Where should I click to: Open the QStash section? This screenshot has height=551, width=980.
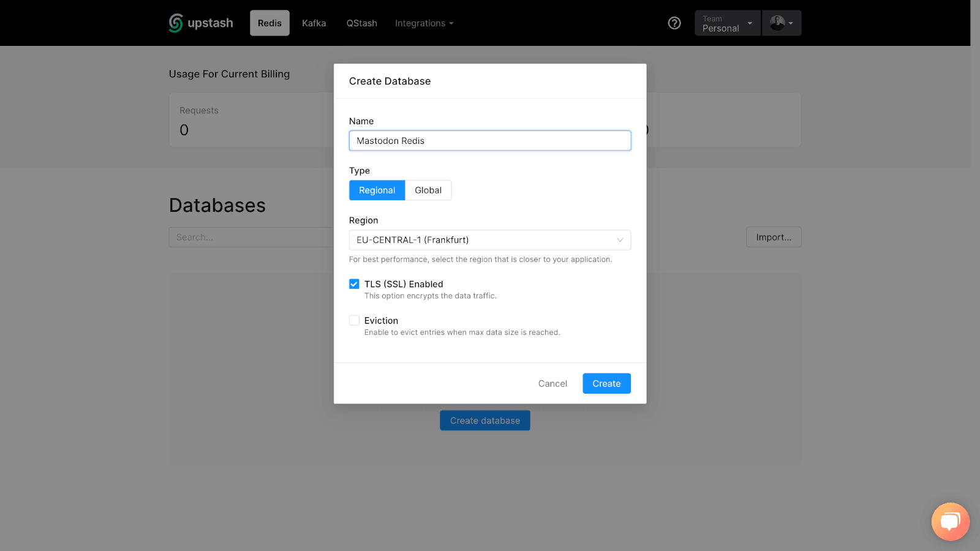click(361, 23)
